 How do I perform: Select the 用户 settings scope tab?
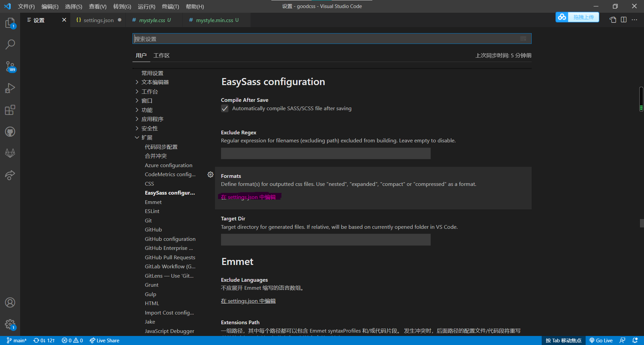[x=141, y=56]
